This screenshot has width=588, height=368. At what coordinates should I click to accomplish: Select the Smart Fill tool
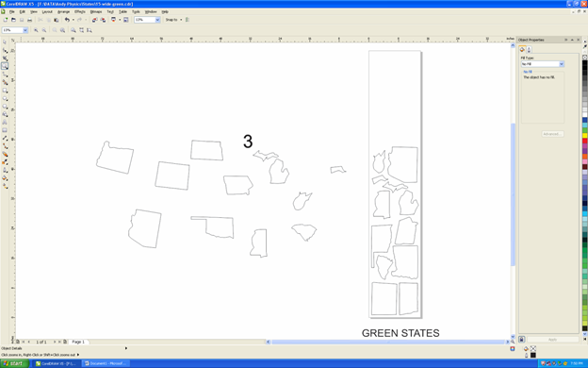[5, 82]
